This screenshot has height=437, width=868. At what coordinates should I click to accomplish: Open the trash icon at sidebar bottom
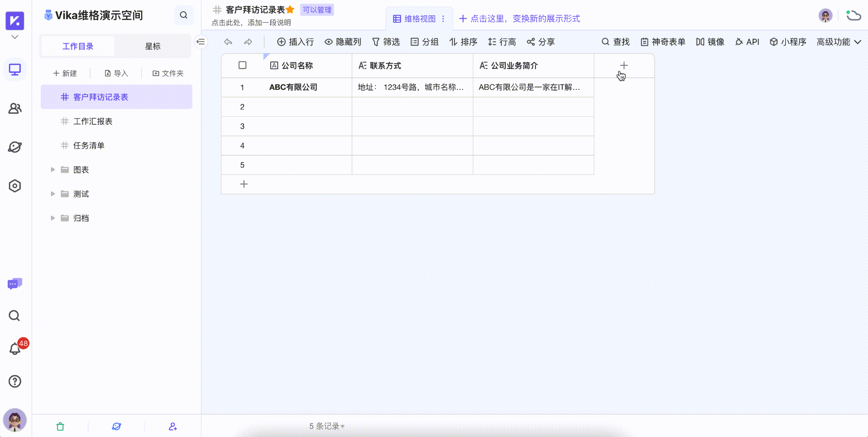click(60, 426)
